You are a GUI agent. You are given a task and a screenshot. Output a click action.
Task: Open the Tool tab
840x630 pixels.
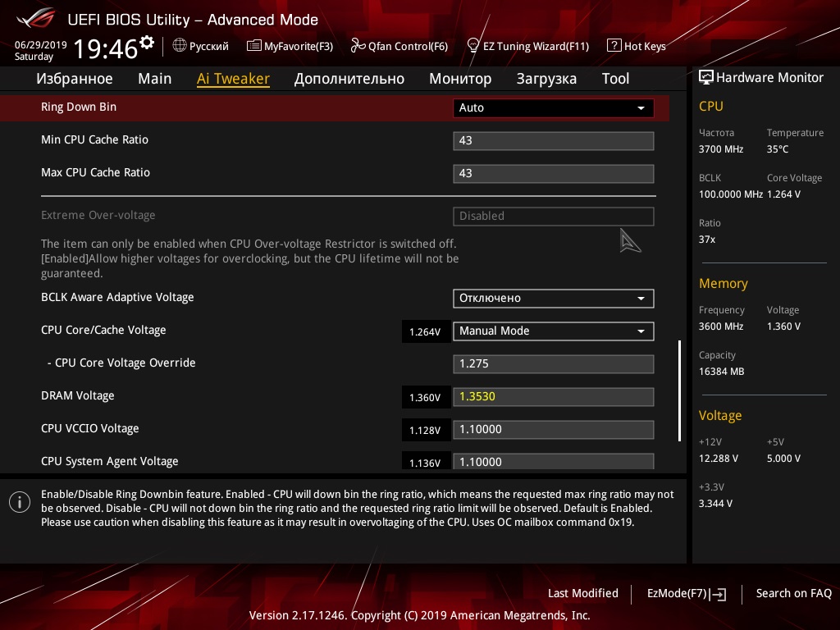tap(615, 79)
